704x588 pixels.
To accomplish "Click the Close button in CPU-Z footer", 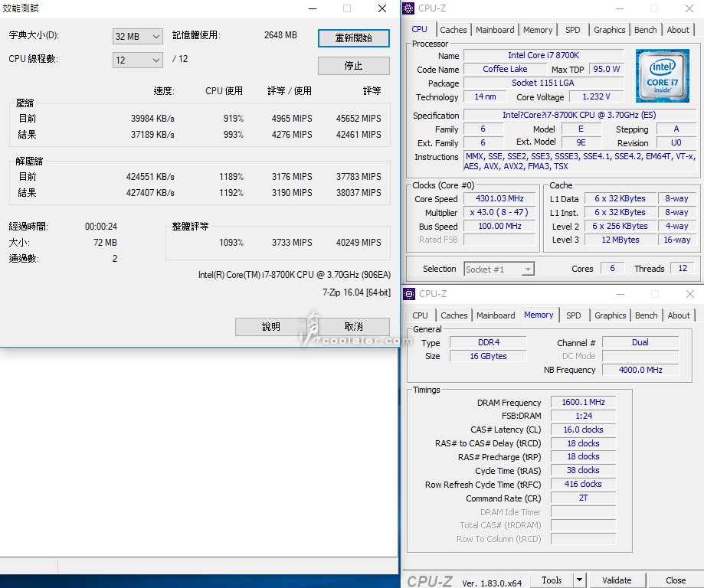I will (675, 580).
